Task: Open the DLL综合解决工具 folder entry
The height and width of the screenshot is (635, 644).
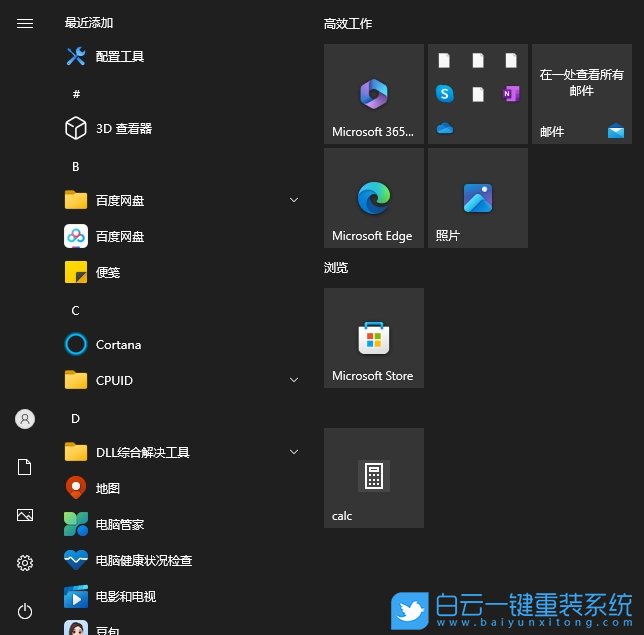Action: click(x=182, y=452)
